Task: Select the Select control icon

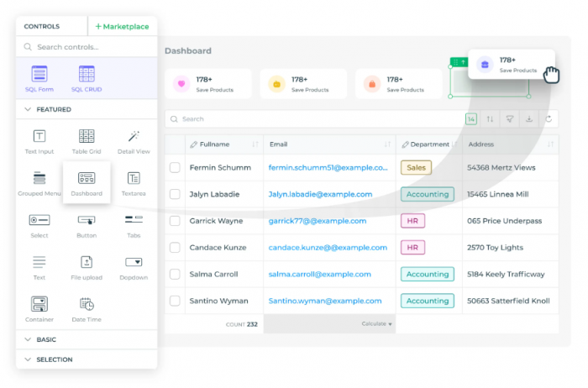Action: 39,220
